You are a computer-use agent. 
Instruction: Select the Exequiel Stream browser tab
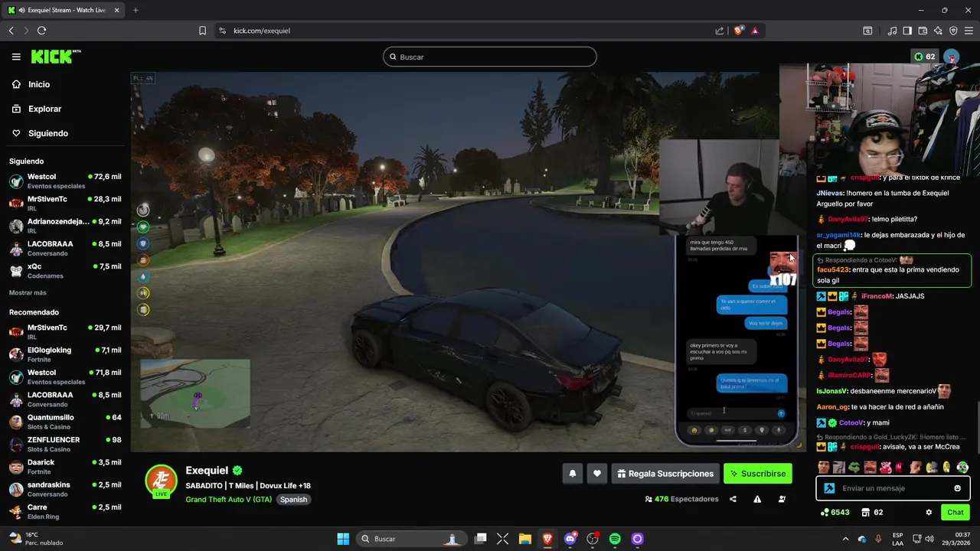[63, 10]
